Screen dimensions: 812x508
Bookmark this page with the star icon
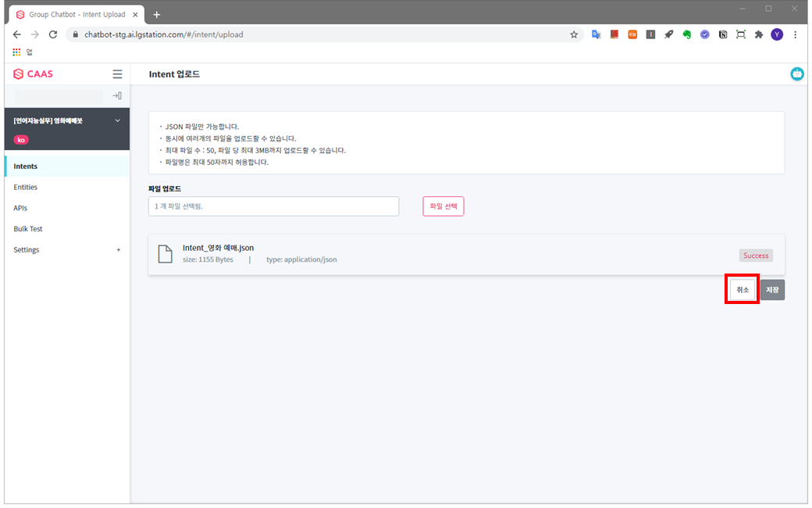click(574, 34)
